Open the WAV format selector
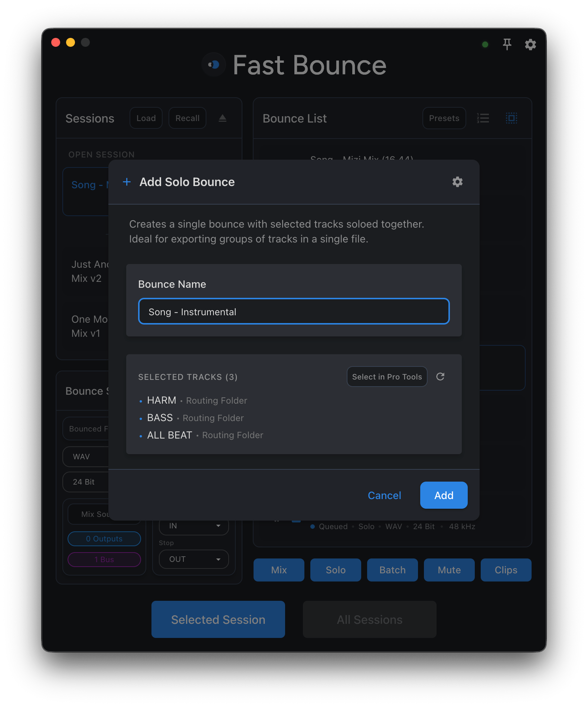 pos(86,457)
